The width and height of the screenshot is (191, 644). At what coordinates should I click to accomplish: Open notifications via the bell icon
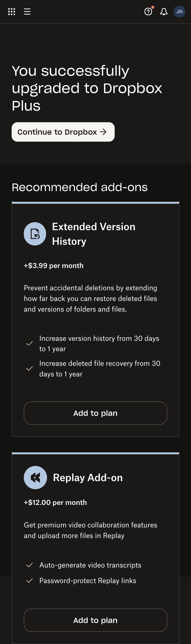tap(164, 12)
